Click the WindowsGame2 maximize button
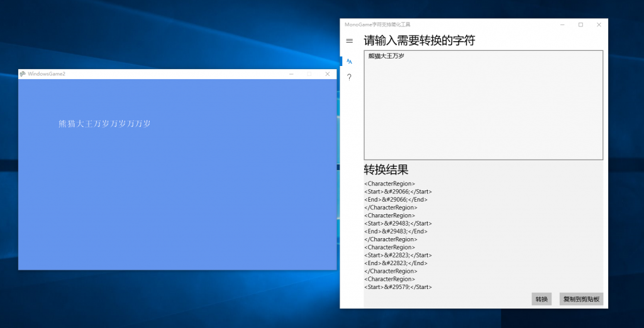The height and width of the screenshot is (328, 644). point(309,74)
